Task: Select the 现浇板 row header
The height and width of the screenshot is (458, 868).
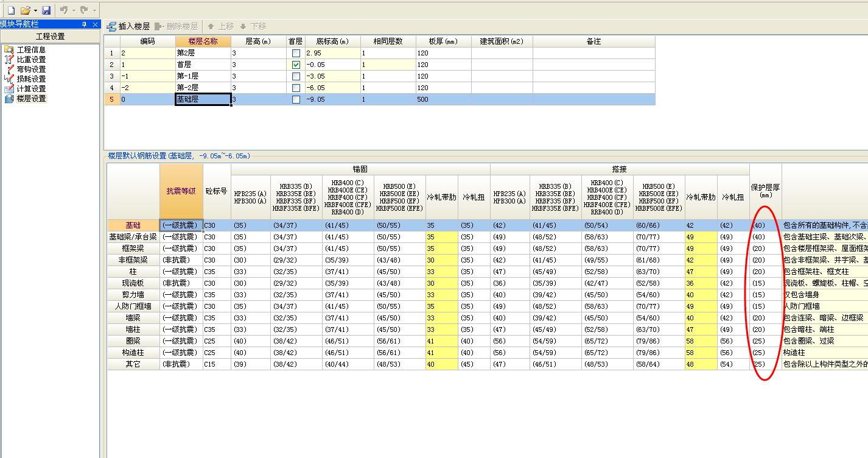Action: [x=133, y=283]
